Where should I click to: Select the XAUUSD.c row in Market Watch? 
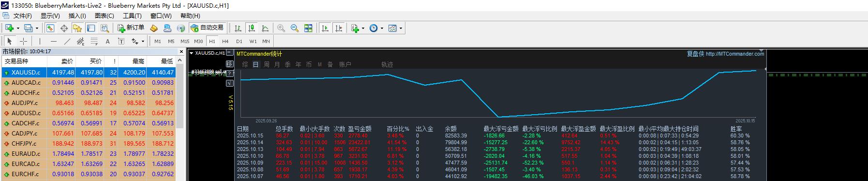point(89,72)
